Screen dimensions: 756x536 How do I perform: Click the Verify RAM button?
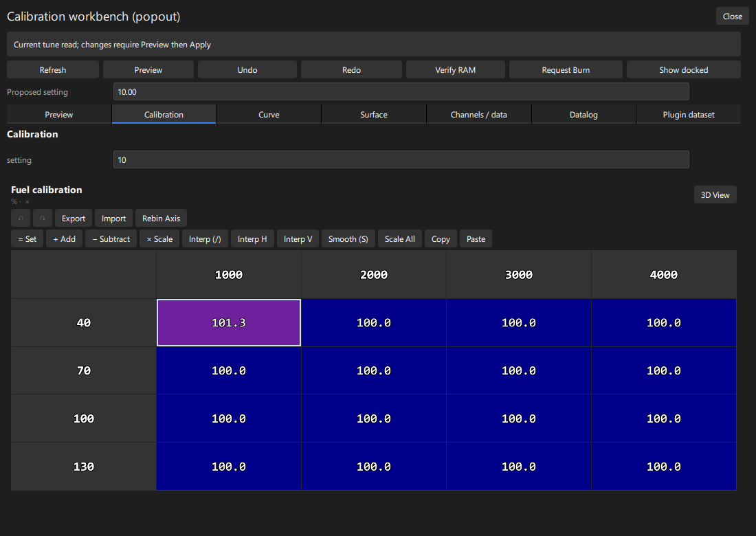point(455,70)
